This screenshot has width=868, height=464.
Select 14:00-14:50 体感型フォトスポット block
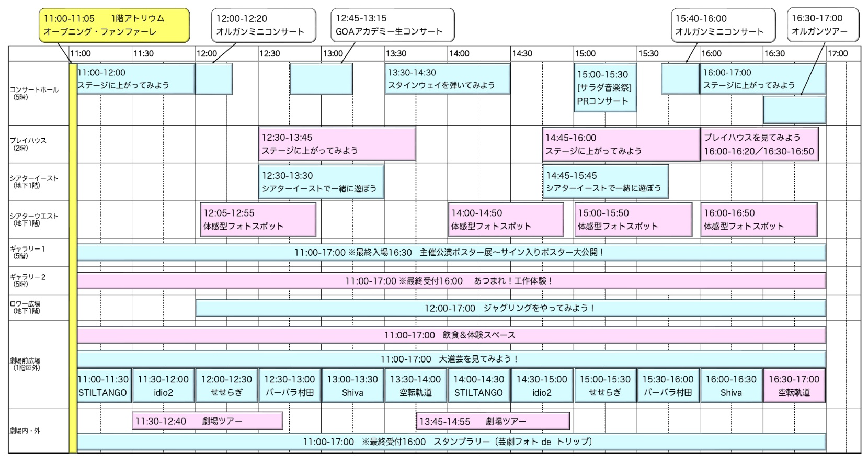tap(506, 220)
